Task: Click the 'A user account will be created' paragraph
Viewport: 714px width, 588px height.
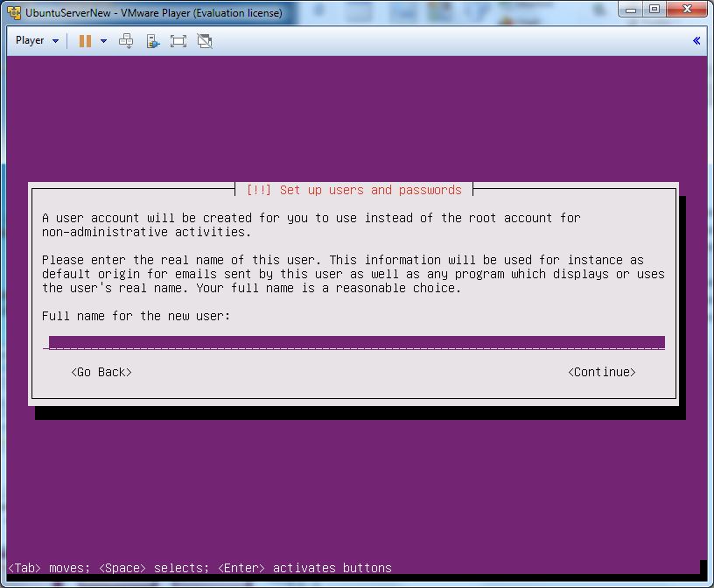Action: tap(311, 224)
